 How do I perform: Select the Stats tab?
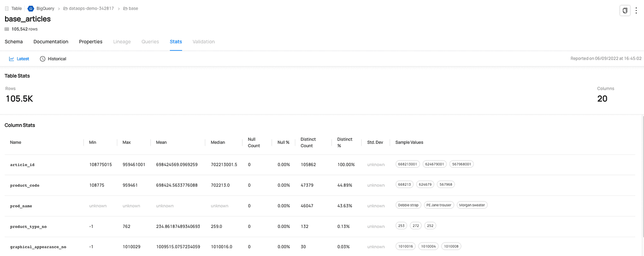176,41
